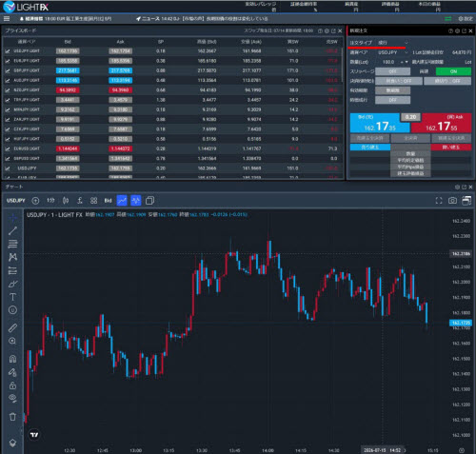Delete drawings with trash icon
The image size is (476, 454).
coord(12,417)
